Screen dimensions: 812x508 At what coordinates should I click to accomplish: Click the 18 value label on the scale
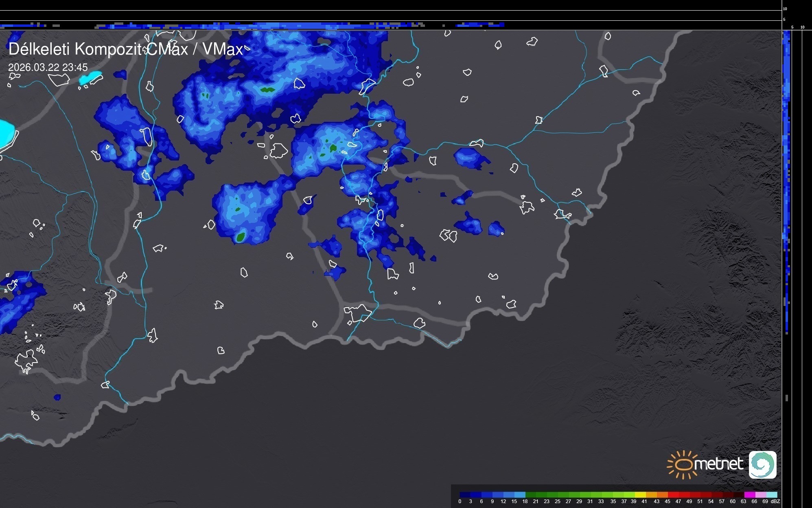coord(525,501)
